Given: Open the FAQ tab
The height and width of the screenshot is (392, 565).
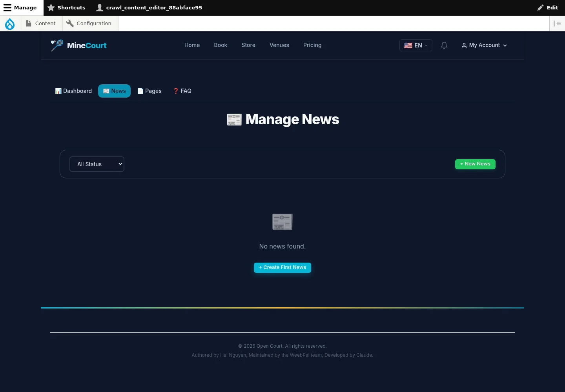Looking at the screenshot, I should click(182, 91).
